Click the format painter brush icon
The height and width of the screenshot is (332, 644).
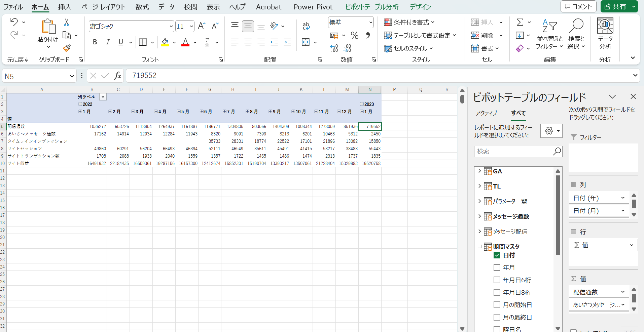pyautogui.click(x=67, y=48)
